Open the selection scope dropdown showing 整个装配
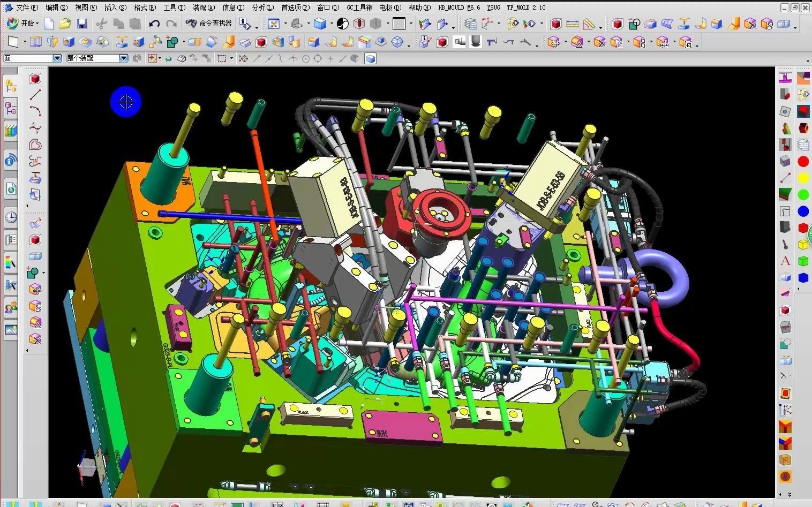 pyautogui.click(x=123, y=58)
